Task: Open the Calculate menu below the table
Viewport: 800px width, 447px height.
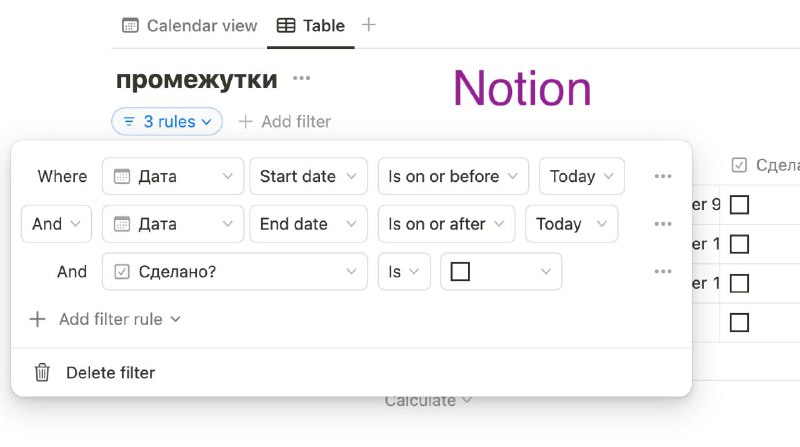Action: point(428,401)
